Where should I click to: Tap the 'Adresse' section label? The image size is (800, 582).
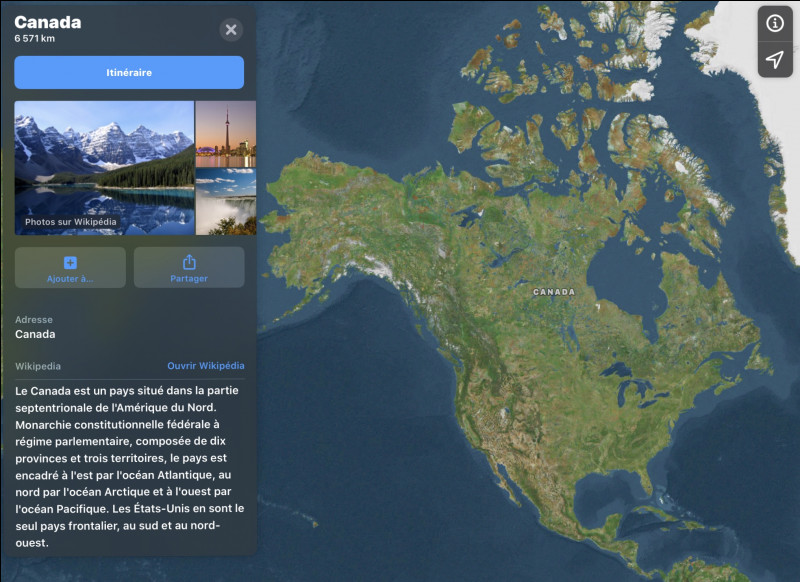pos(34,320)
